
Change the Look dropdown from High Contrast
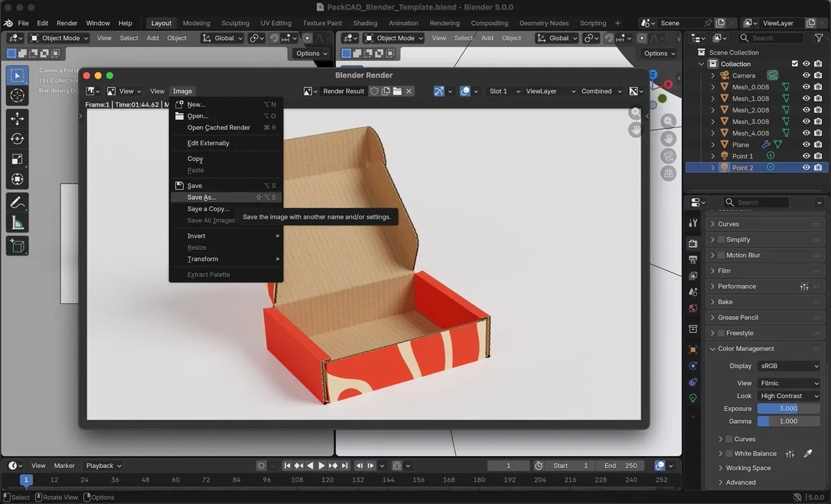click(788, 396)
